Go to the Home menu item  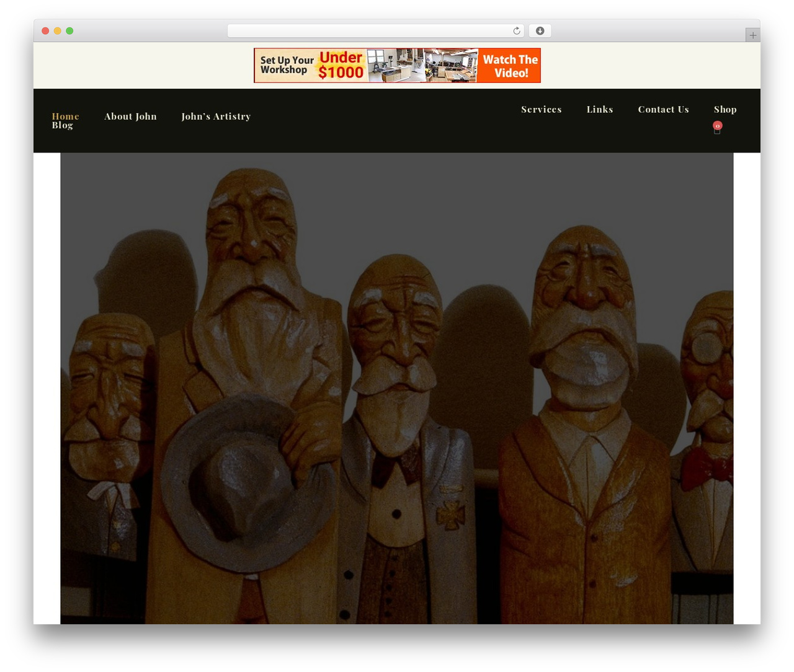pos(65,116)
